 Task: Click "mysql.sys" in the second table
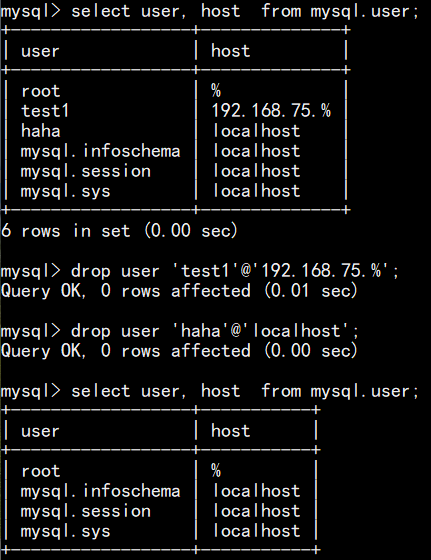click(x=65, y=532)
